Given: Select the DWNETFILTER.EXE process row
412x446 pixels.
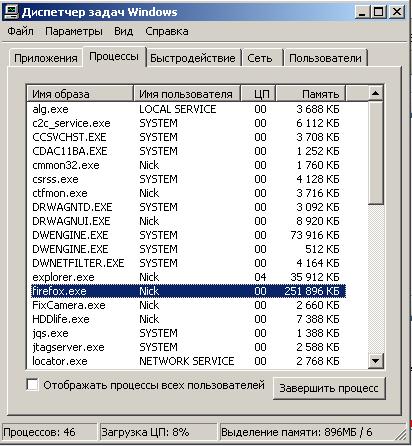Looking at the screenshot, I should tap(188, 263).
